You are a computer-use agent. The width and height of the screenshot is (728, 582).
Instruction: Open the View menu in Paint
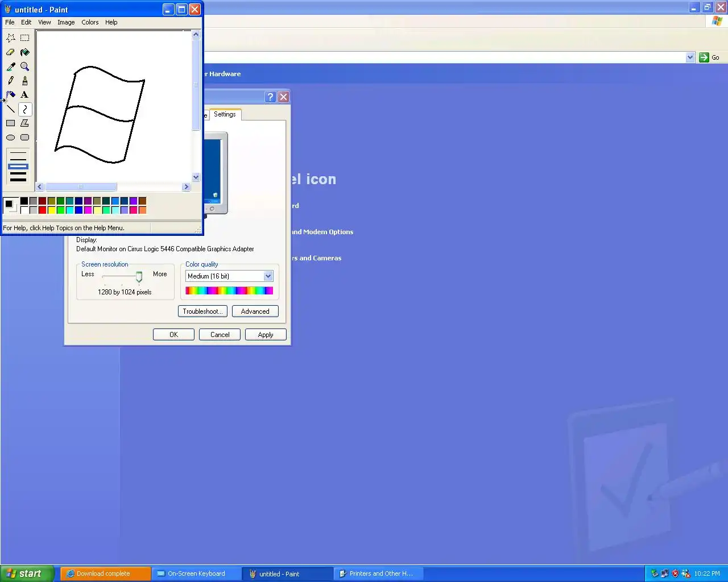(44, 22)
